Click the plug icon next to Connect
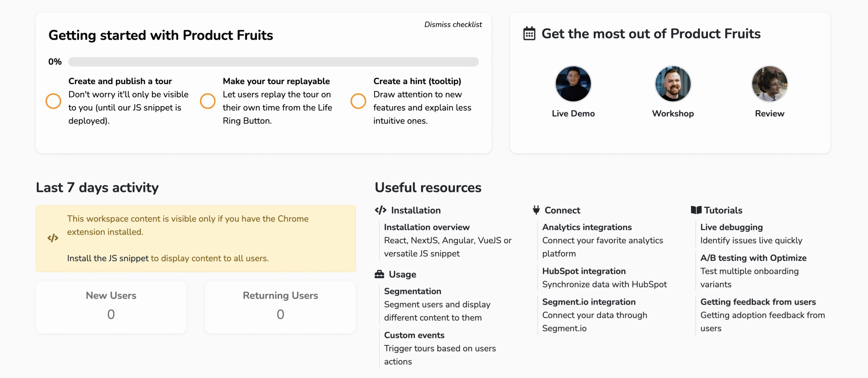 click(x=536, y=210)
